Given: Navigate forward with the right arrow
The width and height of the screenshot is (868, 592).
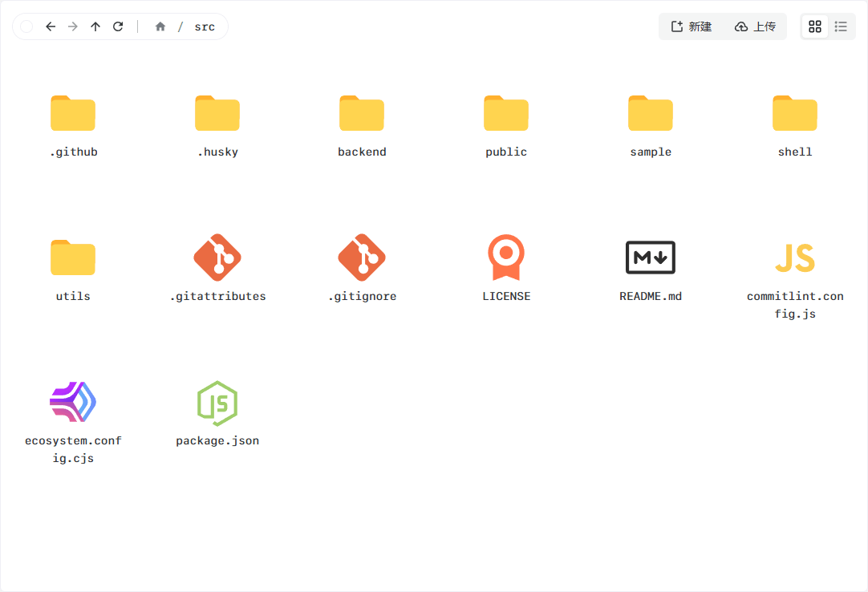Looking at the screenshot, I should (x=72, y=26).
